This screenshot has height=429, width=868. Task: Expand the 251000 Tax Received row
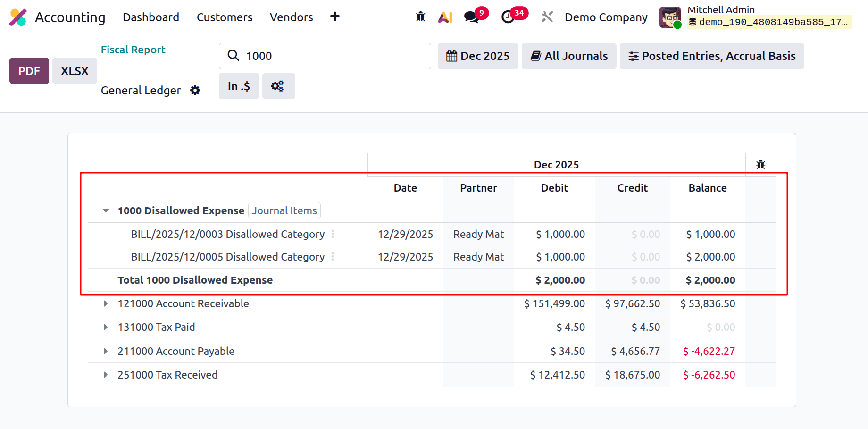click(106, 375)
